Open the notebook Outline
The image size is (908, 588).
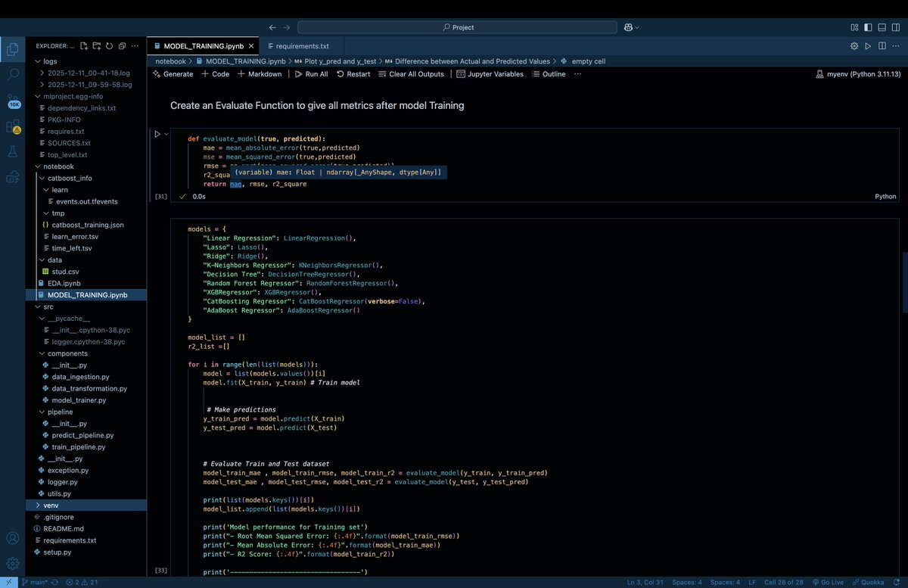coord(549,74)
